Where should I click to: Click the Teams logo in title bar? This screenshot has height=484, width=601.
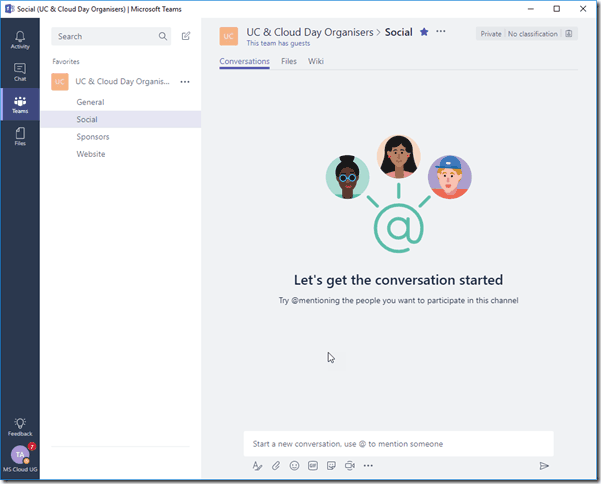pos(10,9)
